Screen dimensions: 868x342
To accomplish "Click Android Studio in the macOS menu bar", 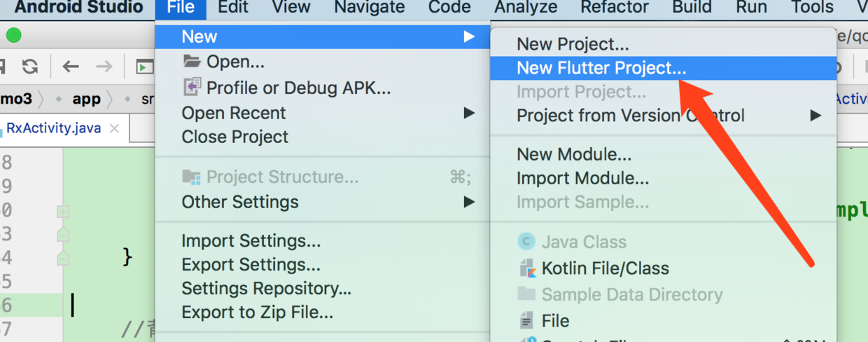I will point(78,8).
